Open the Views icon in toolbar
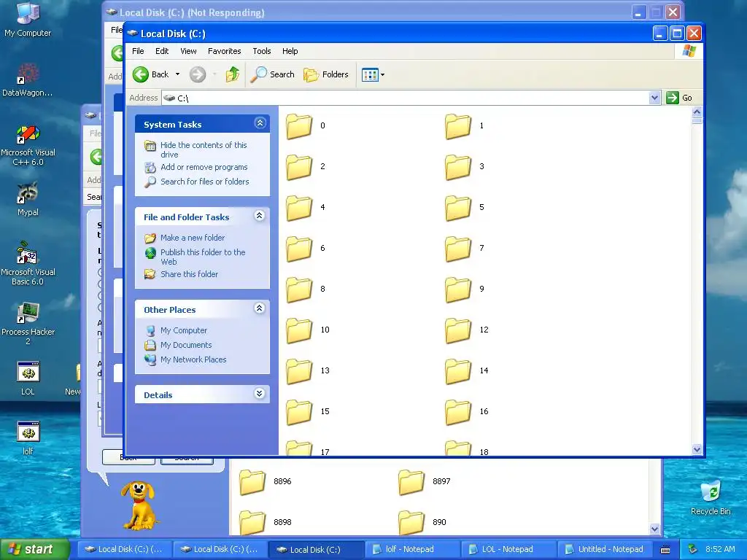 point(370,75)
